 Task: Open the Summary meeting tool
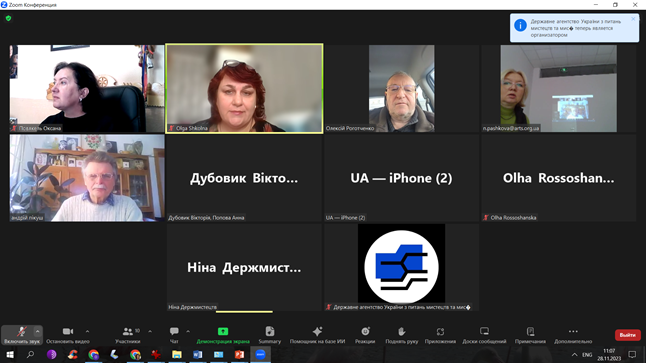point(270,335)
